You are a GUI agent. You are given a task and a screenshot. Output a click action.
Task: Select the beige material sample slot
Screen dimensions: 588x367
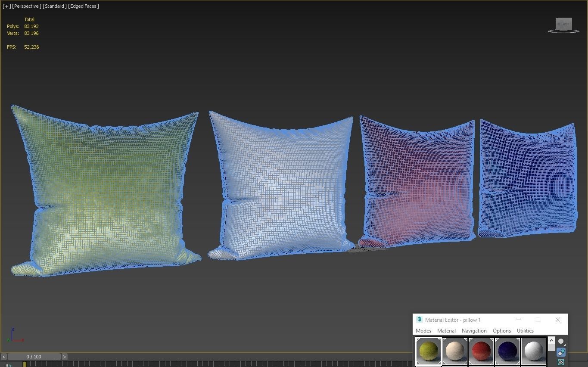click(455, 351)
